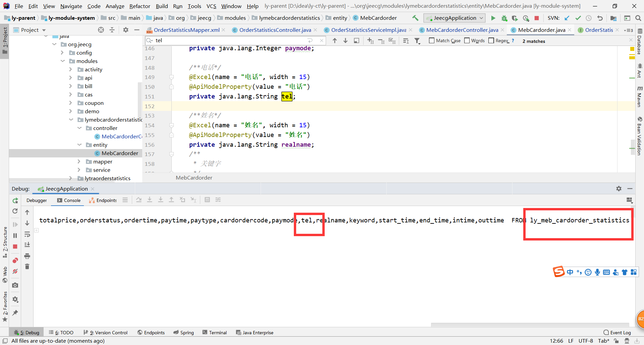Click the next occurrence down arrow
Screen dimensions: 644x345
345,41
